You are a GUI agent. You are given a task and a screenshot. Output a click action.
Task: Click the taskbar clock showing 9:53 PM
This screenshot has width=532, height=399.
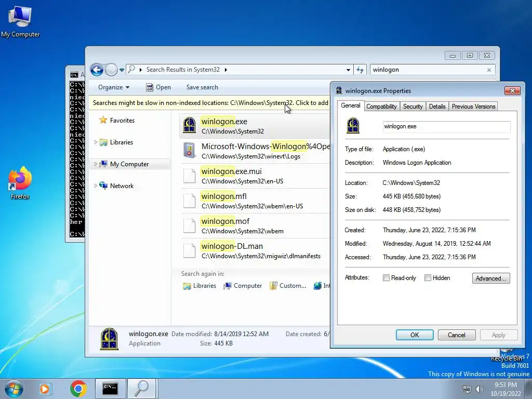(x=506, y=389)
